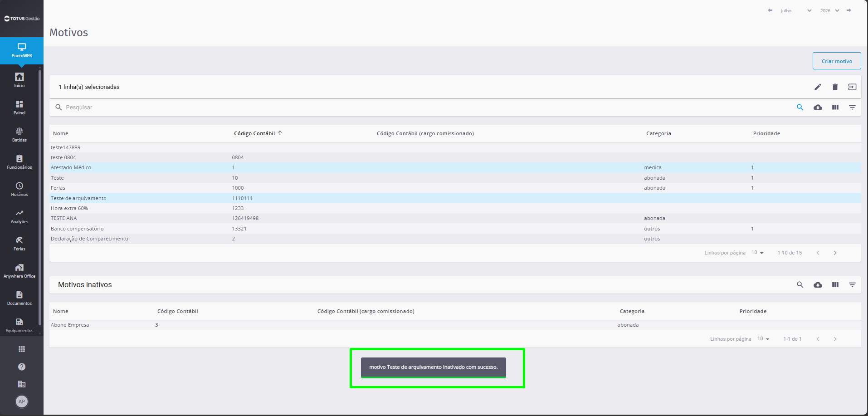Select the Teste de arquivamento row

pyautogui.click(x=455, y=198)
